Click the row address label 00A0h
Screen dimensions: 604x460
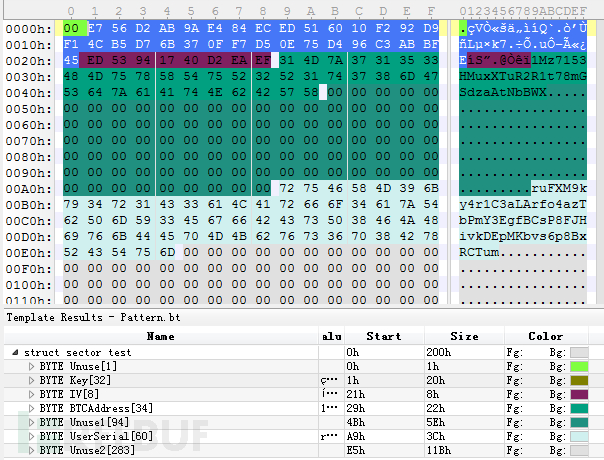[x=28, y=189]
